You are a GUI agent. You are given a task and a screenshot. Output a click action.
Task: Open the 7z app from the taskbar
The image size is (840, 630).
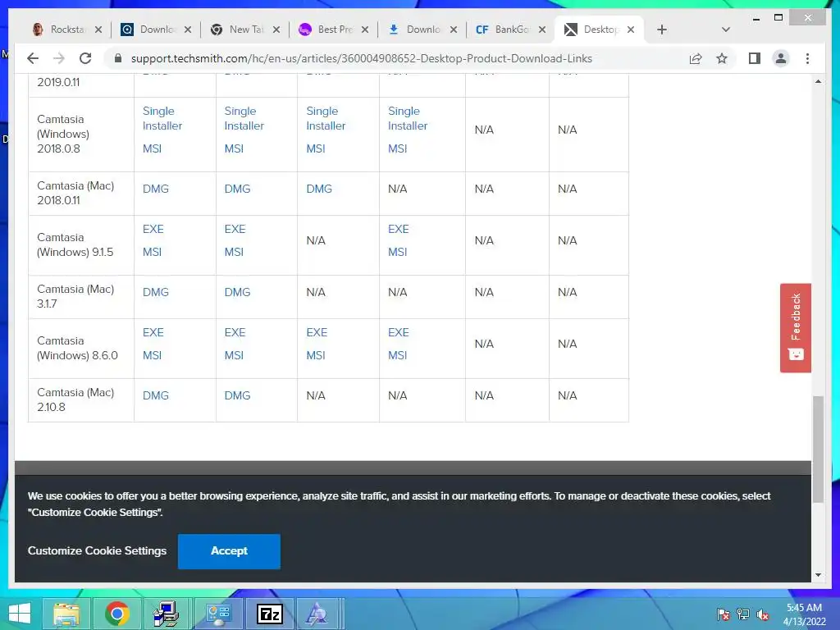(269, 614)
